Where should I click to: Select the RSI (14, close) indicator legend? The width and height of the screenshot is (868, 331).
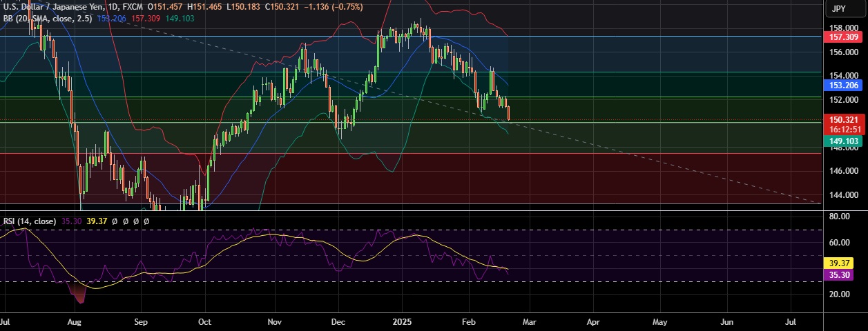pos(29,221)
